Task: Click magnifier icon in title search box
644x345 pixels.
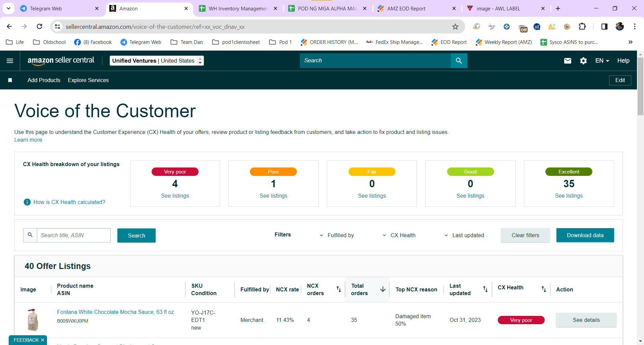Action: pos(30,235)
